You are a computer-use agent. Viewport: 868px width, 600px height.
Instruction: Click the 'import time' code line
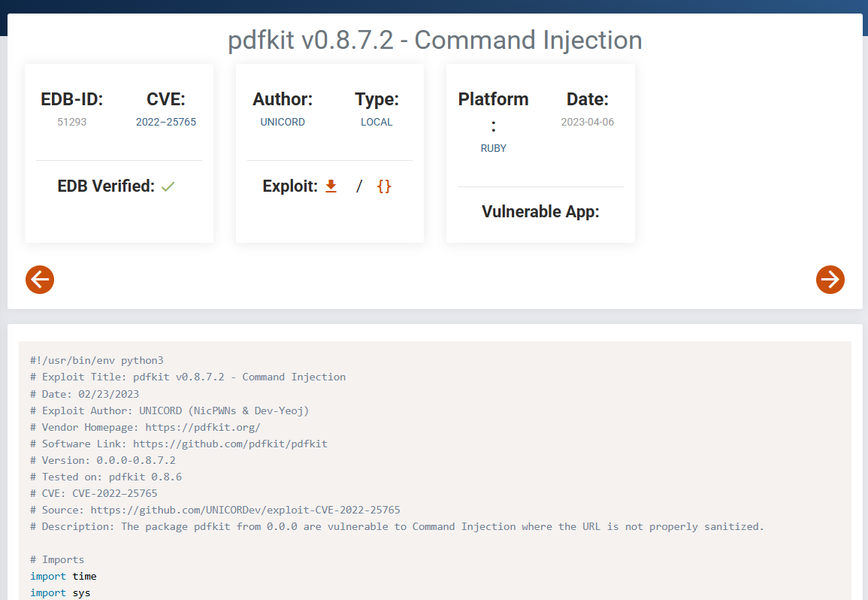[63, 576]
